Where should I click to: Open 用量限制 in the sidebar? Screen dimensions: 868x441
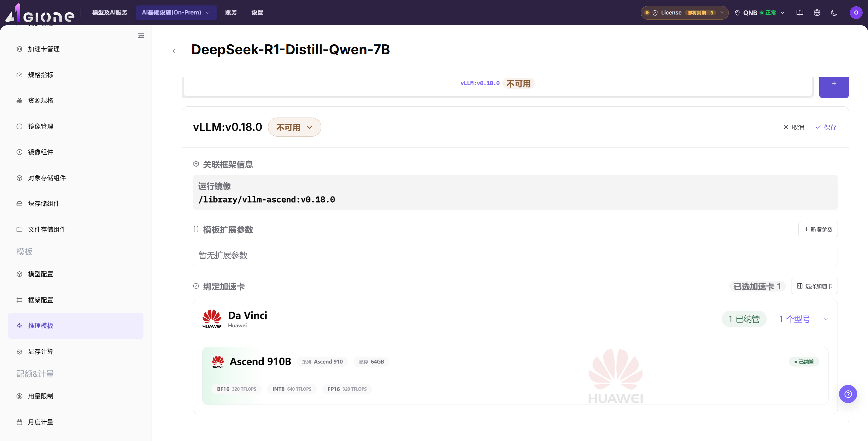(76, 396)
